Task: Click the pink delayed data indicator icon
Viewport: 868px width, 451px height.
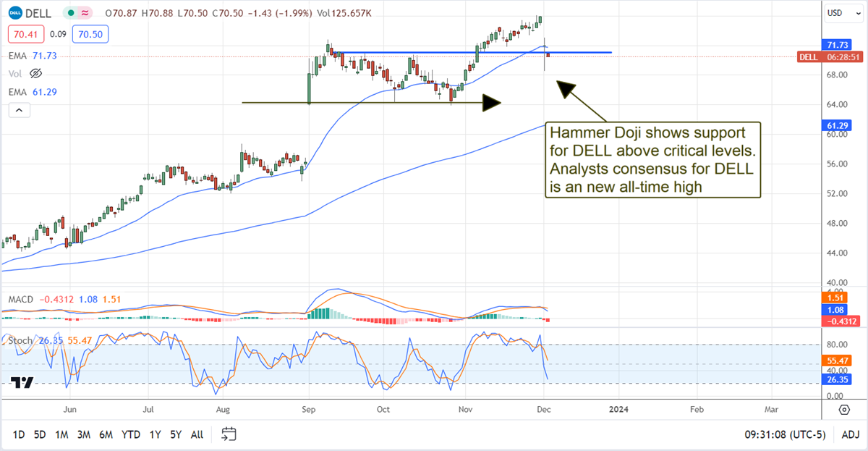Action: 84,13
